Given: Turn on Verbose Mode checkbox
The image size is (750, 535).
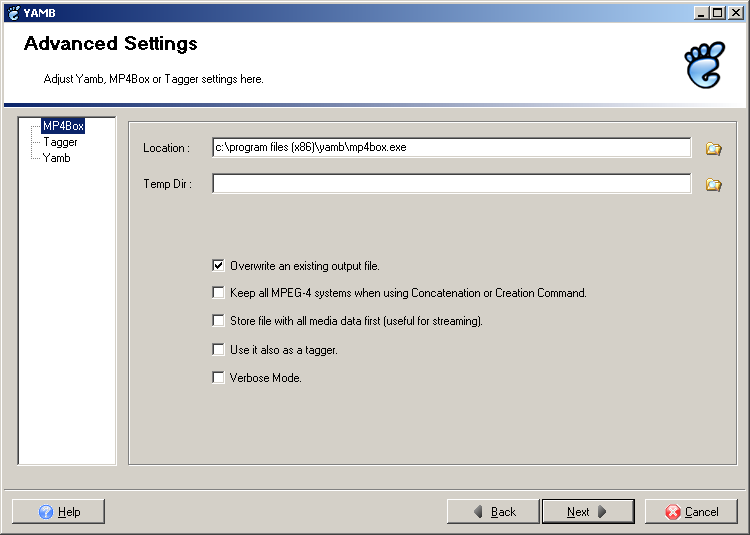Looking at the screenshot, I should point(218,378).
